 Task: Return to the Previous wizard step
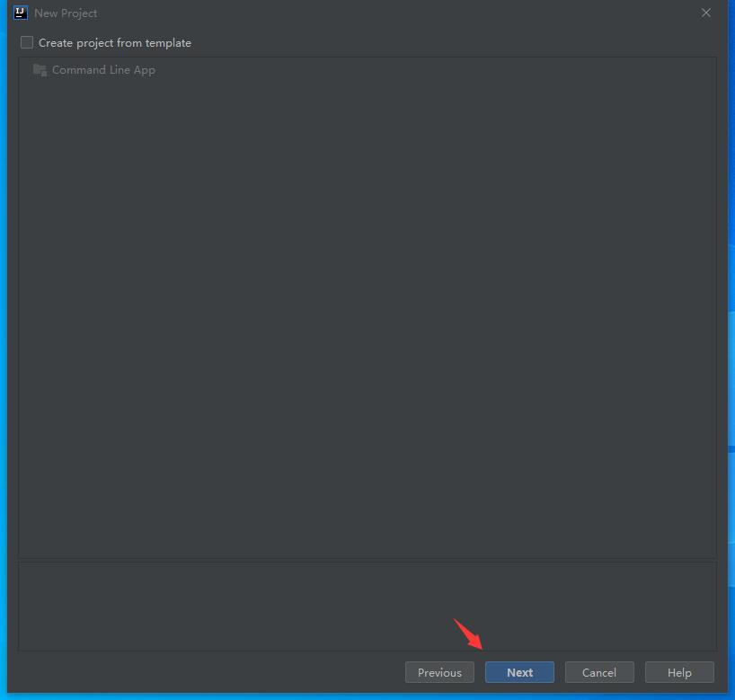pyautogui.click(x=439, y=672)
